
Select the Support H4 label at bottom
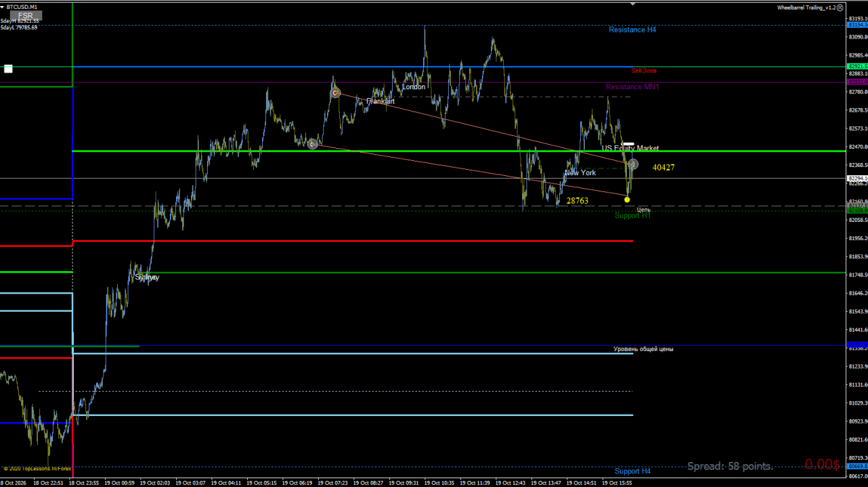coord(632,471)
